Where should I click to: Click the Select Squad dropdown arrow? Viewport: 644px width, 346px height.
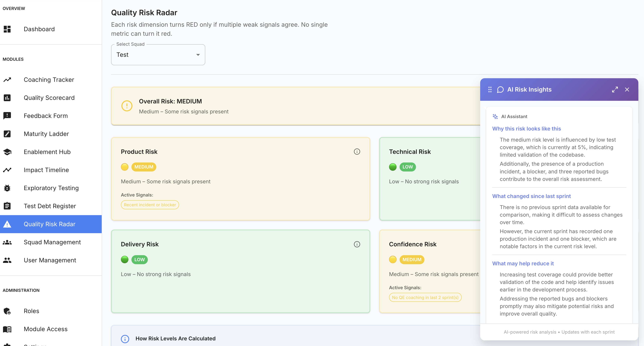198,55
